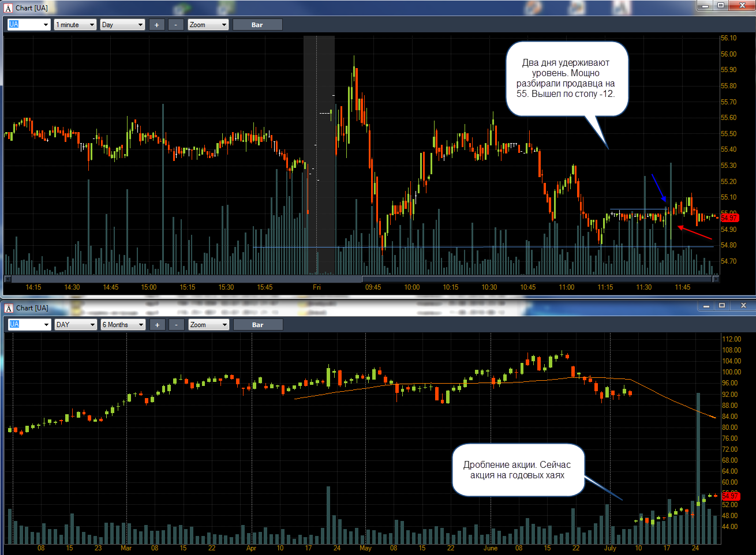Click the horizontal scrollbar thumb under top chart
The height and width of the screenshot is (555, 756).
(x=537, y=279)
